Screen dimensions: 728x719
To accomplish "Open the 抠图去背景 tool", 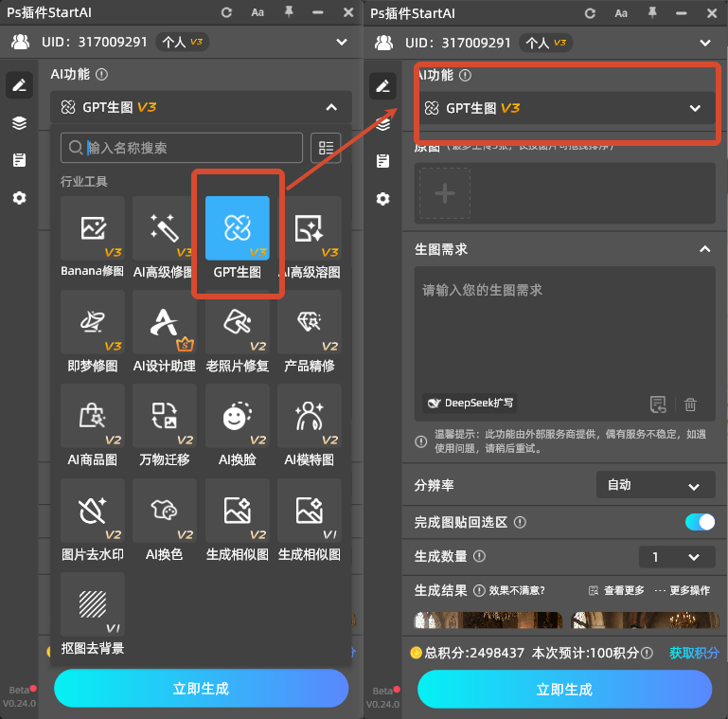I will (93, 604).
